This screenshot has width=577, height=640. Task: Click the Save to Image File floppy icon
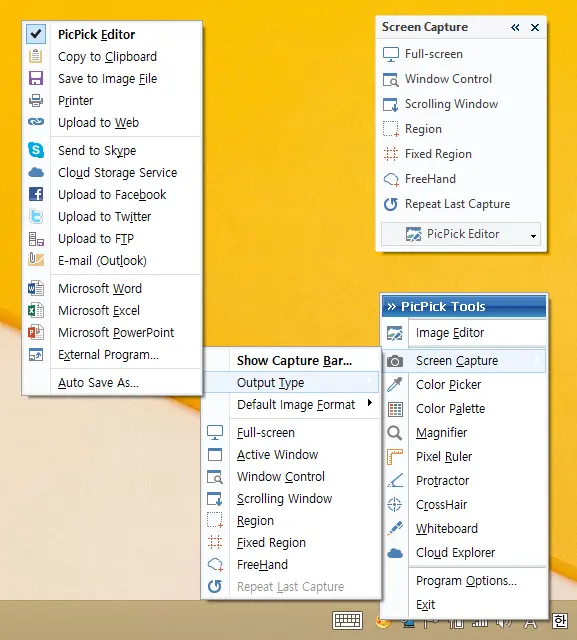[36, 78]
